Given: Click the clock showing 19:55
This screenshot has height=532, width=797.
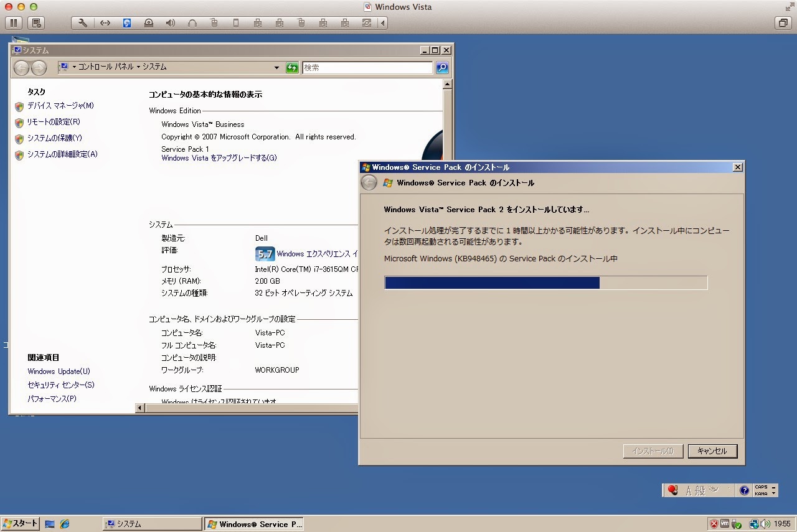Looking at the screenshot, I should pos(782,524).
